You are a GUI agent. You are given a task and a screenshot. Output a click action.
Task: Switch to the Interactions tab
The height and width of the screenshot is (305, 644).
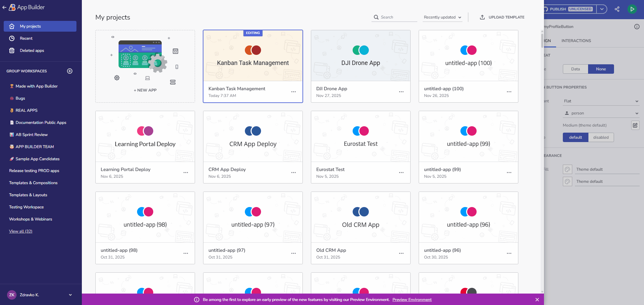[576, 41]
